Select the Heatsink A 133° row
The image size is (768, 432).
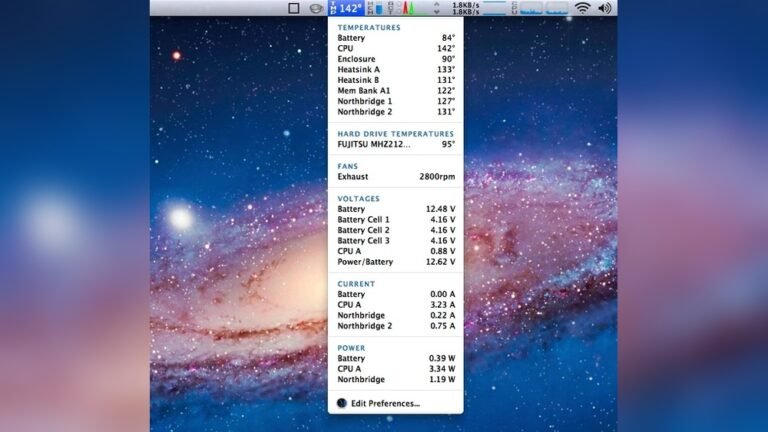[396, 70]
